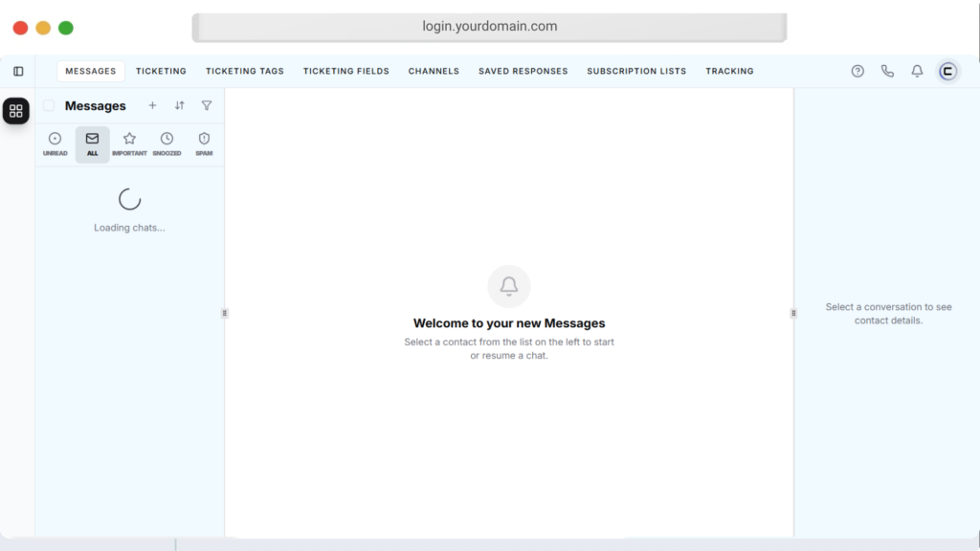The width and height of the screenshot is (980, 551).
Task: Show Unread messages filter
Action: point(55,144)
